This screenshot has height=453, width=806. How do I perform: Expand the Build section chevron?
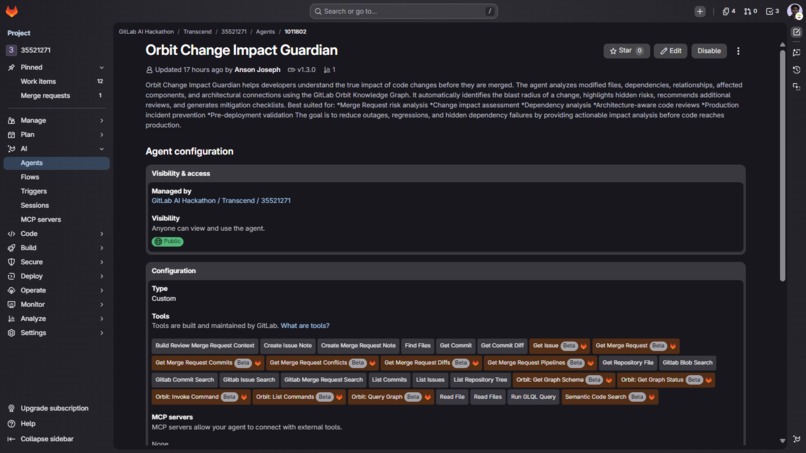pos(101,248)
